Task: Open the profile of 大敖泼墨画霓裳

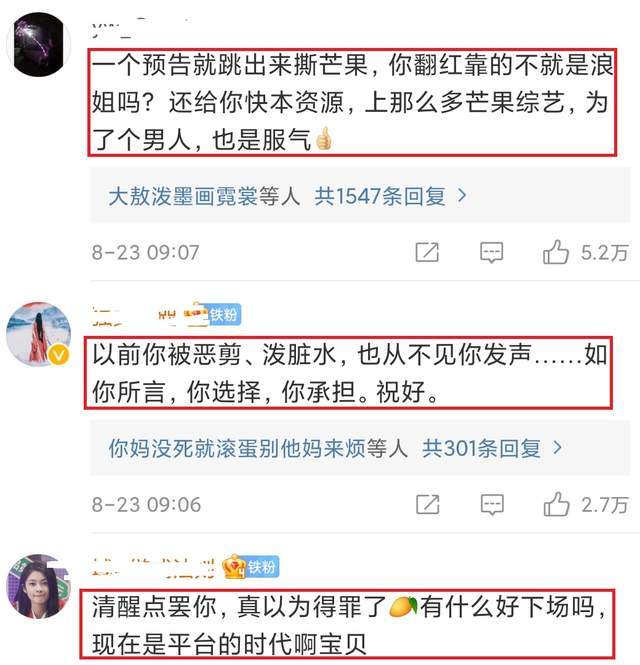Action: [183, 196]
